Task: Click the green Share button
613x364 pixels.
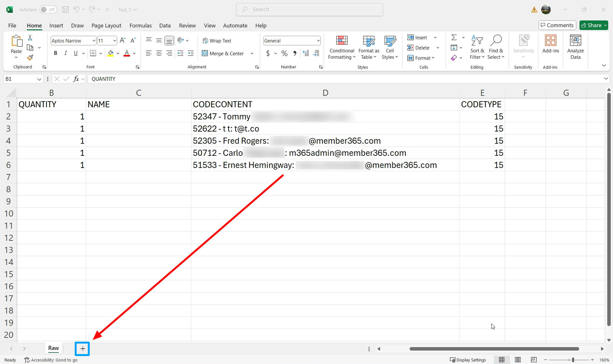Action: (x=591, y=25)
